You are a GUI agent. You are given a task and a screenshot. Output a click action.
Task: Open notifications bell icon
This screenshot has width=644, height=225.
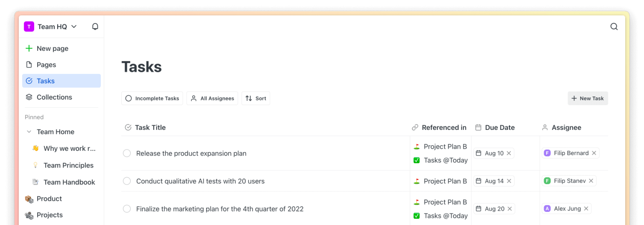click(95, 27)
